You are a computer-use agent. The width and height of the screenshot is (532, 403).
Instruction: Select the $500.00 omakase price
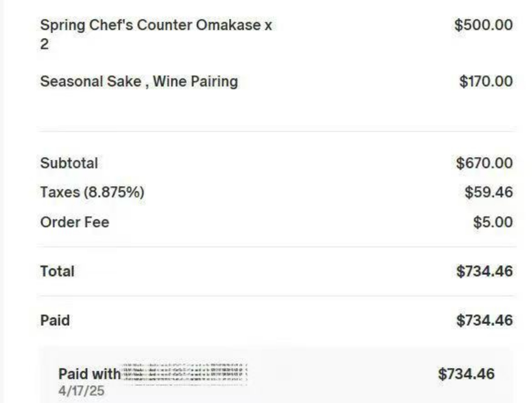483,25
